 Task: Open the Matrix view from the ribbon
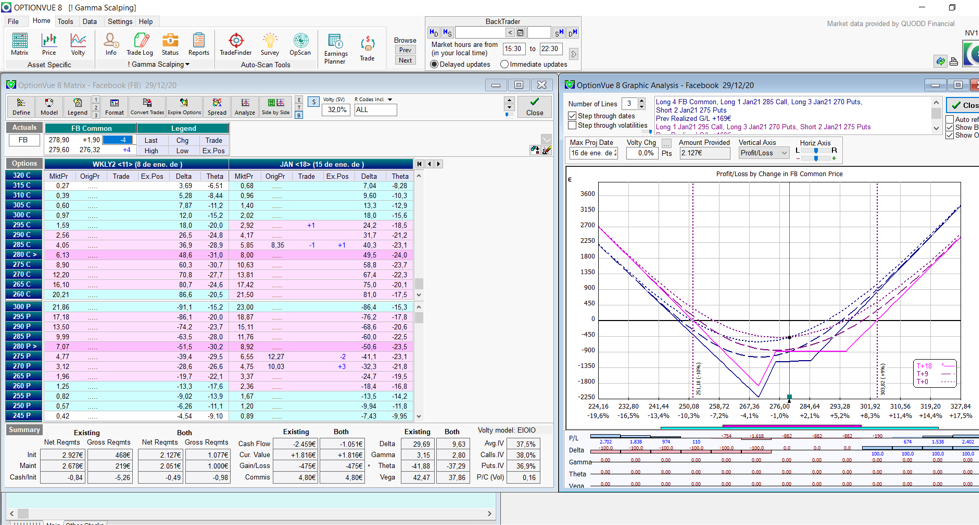point(19,44)
